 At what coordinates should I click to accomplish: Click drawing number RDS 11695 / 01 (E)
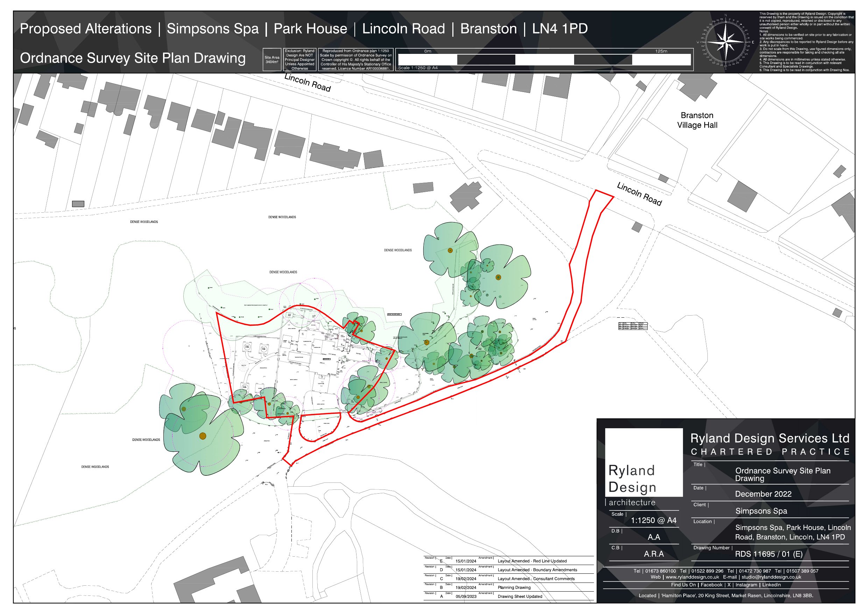coord(769,554)
